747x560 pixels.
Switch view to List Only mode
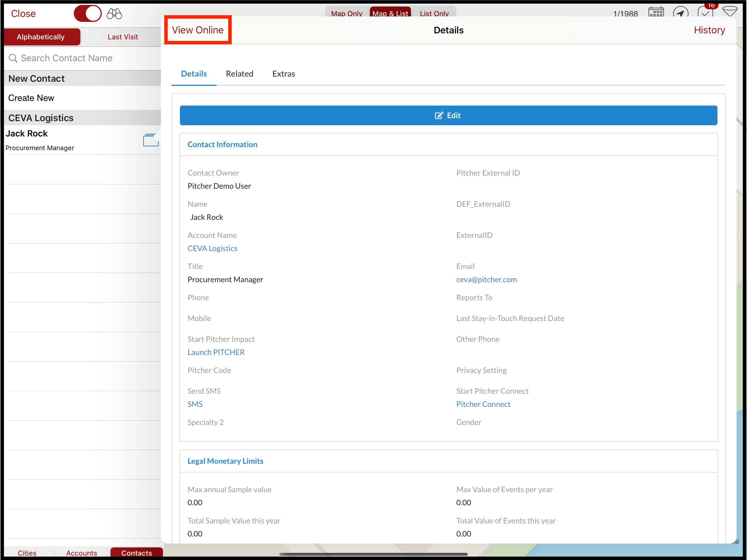click(434, 13)
